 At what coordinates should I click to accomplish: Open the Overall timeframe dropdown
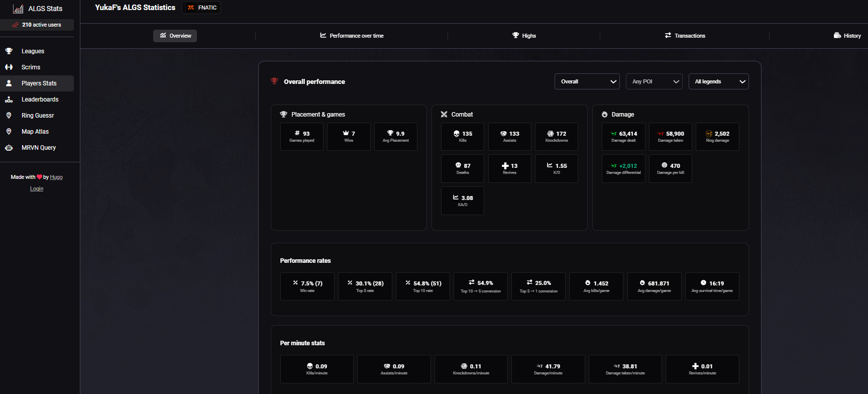tap(587, 81)
